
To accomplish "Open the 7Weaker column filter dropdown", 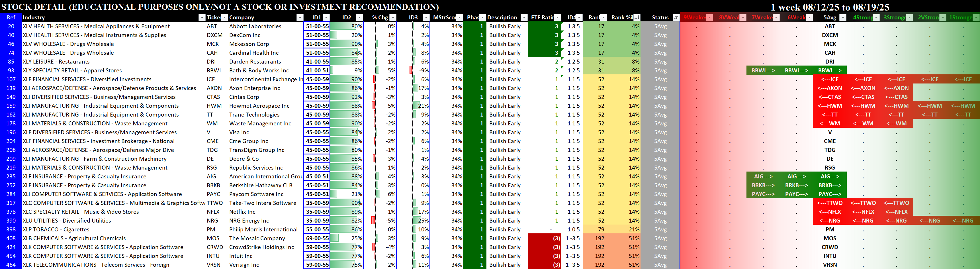I will tap(776, 17).
